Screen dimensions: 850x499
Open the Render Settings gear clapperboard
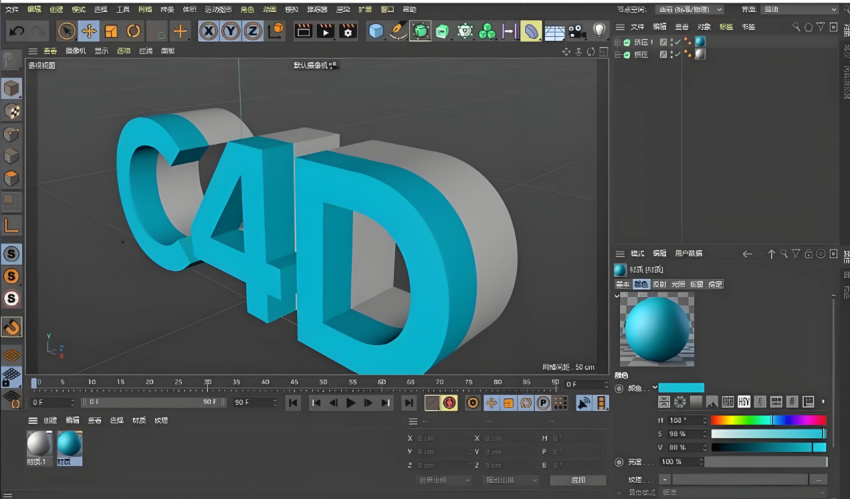point(347,31)
